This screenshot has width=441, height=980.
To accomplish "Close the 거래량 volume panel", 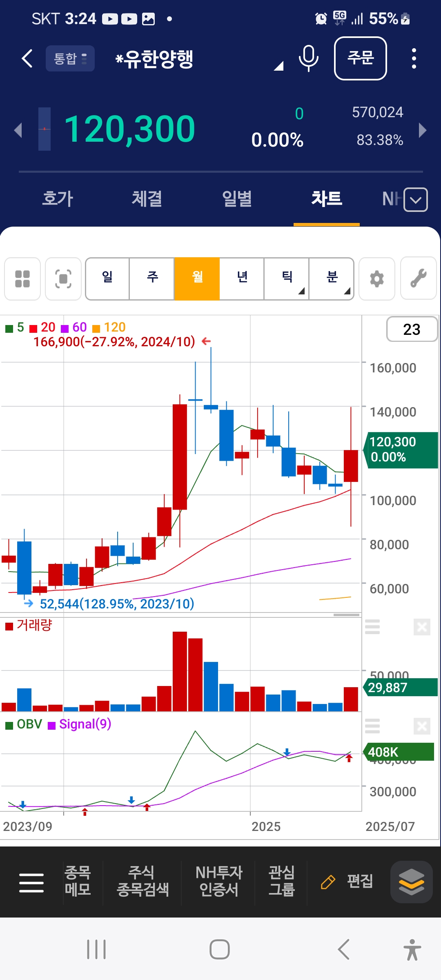I will point(421,627).
